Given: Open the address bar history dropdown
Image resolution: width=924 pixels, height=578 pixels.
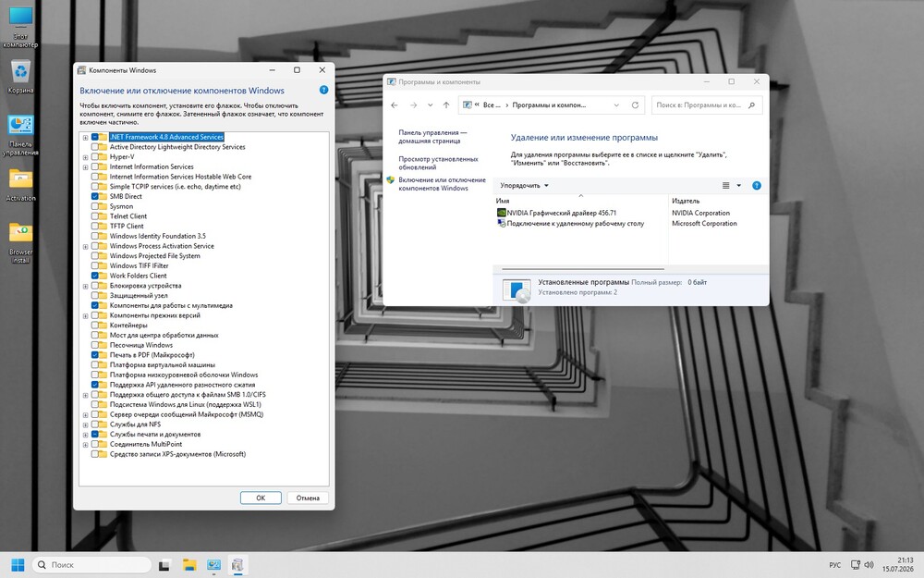Looking at the screenshot, I should tap(616, 105).
